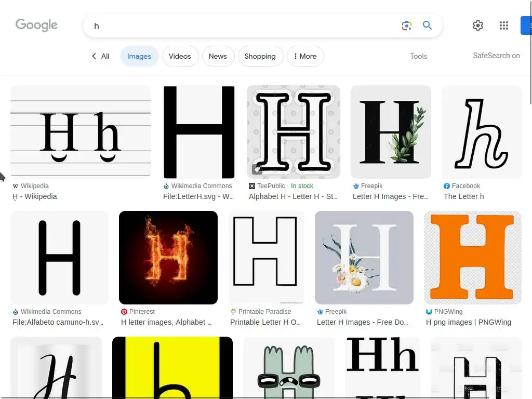Open The Letter h Facebook link
532x399 pixels.
(464, 196)
